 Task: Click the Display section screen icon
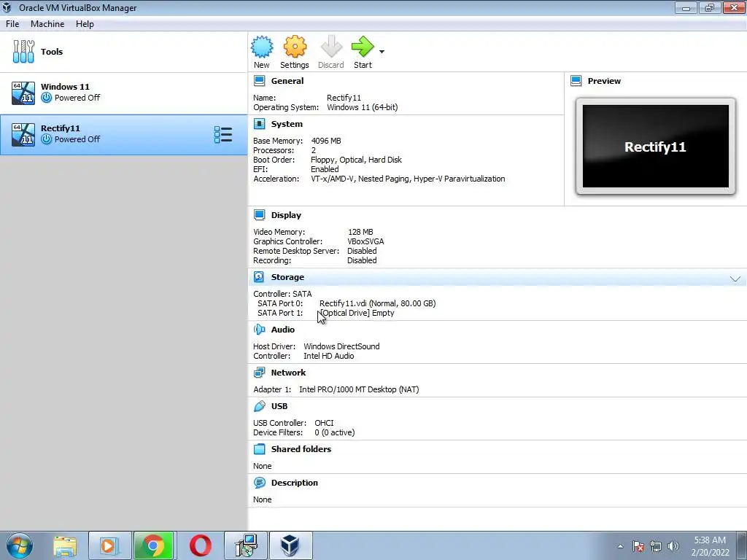click(x=259, y=215)
